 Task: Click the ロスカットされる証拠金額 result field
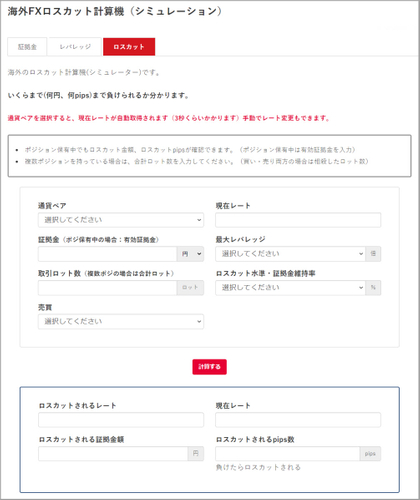point(113,454)
